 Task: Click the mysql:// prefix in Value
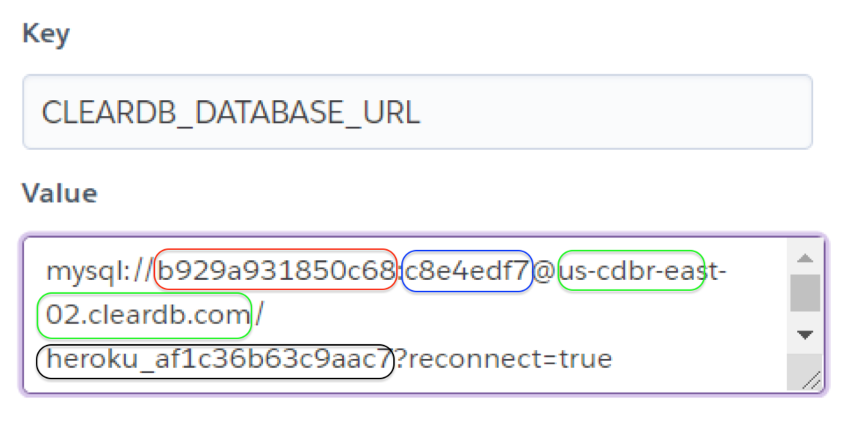(101, 272)
